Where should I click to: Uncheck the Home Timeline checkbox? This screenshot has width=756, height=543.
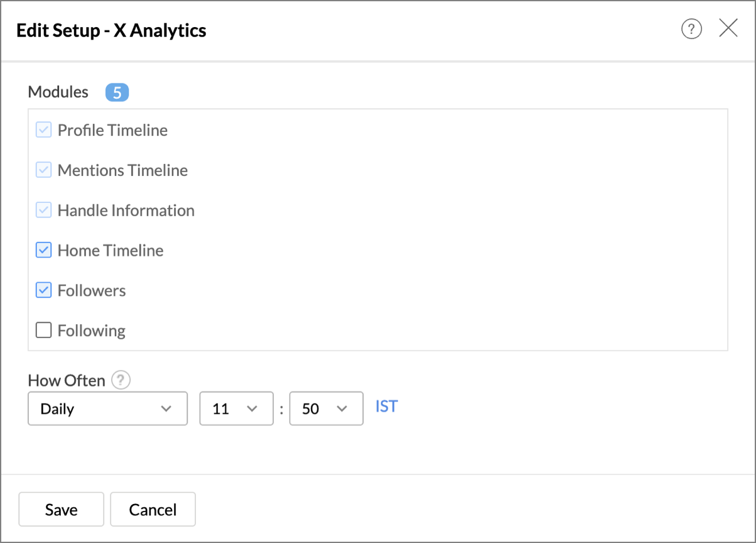click(43, 250)
